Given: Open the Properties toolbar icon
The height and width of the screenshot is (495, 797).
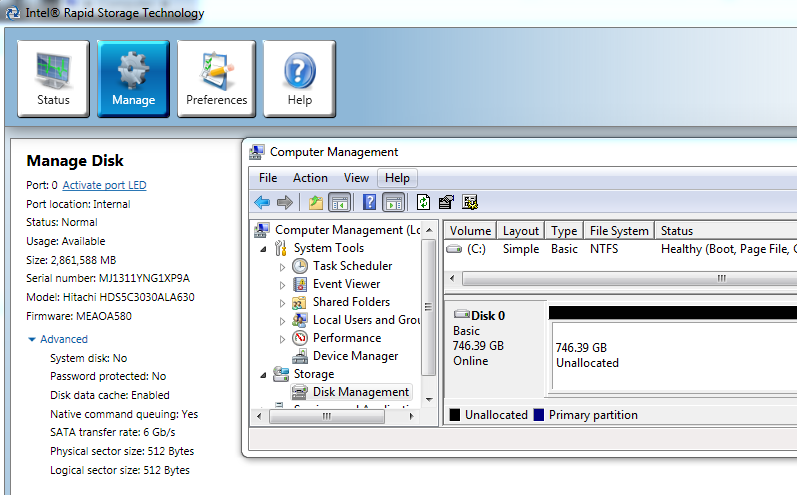Looking at the screenshot, I should click(447, 203).
